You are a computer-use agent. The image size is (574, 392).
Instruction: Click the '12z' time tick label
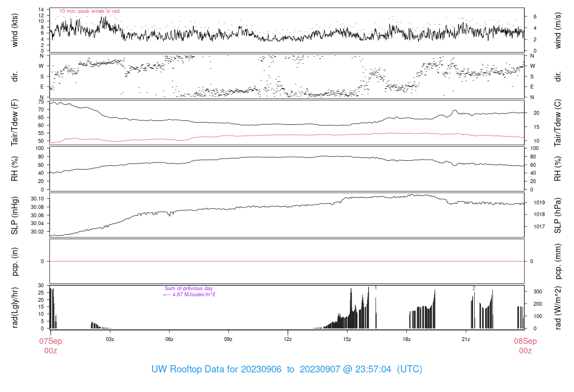[288, 339]
